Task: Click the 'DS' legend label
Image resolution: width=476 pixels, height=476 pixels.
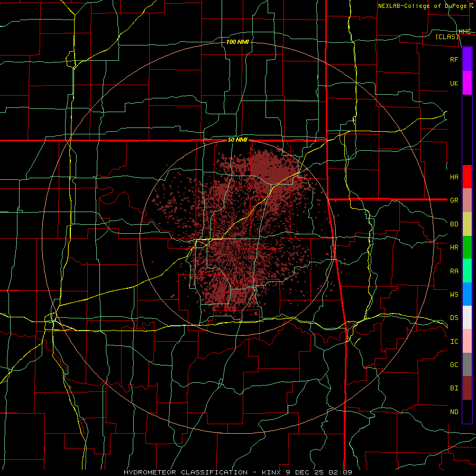Action: pos(454,317)
